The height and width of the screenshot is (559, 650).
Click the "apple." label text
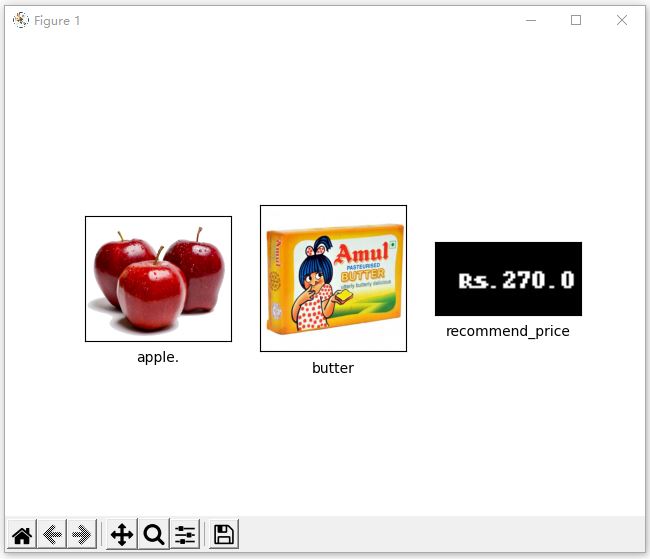(158, 357)
